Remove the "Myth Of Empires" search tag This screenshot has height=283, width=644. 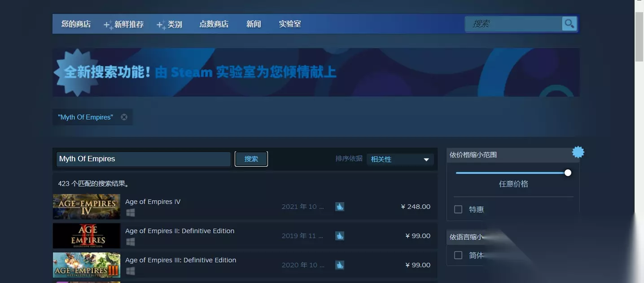click(x=124, y=117)
